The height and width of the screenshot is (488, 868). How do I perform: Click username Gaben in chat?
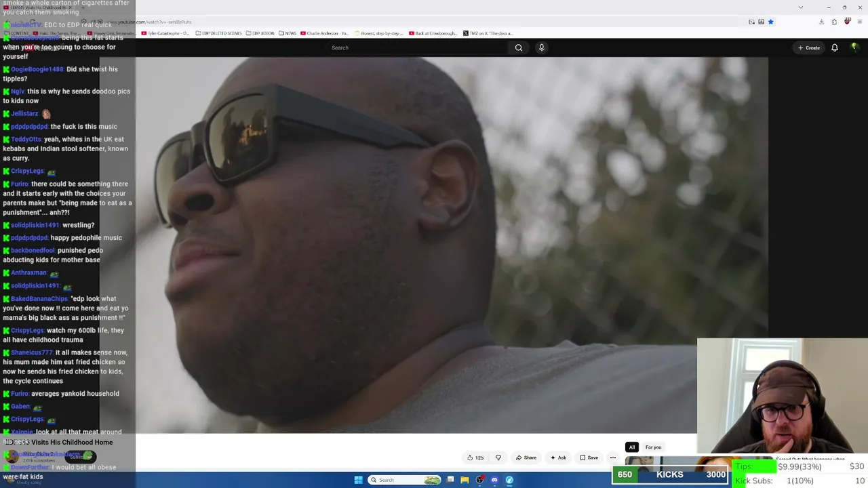(20, 407)
